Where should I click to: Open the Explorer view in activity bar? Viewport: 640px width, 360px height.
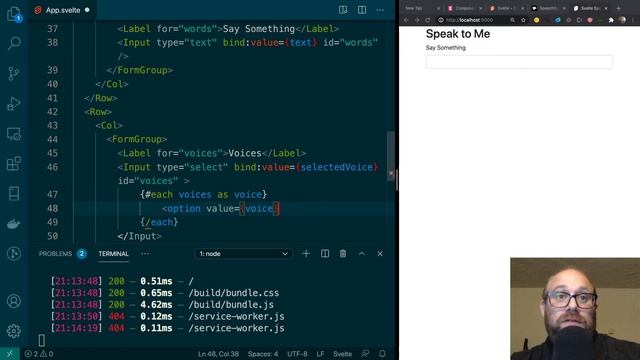point(14,14)
